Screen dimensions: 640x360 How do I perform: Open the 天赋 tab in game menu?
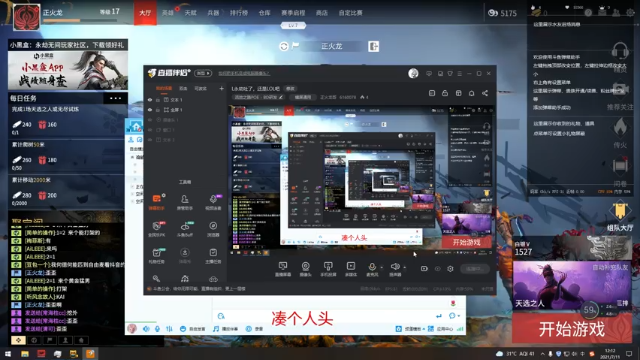click(191, 13)
